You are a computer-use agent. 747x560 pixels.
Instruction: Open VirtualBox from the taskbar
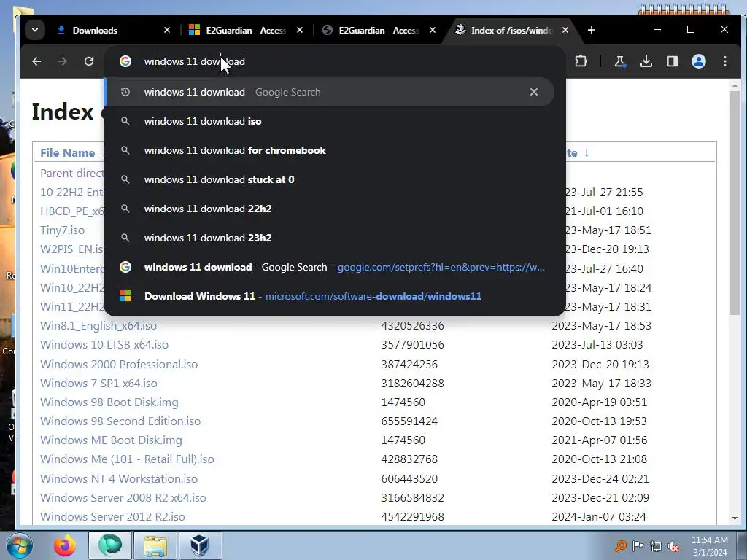[x=200, y=545]
